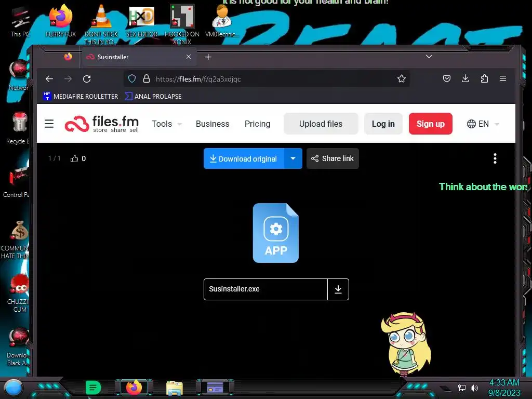The width and height of the screenshot is (532, 399).
Task: Open the three-dot more options menu
Action: [495, 158]
